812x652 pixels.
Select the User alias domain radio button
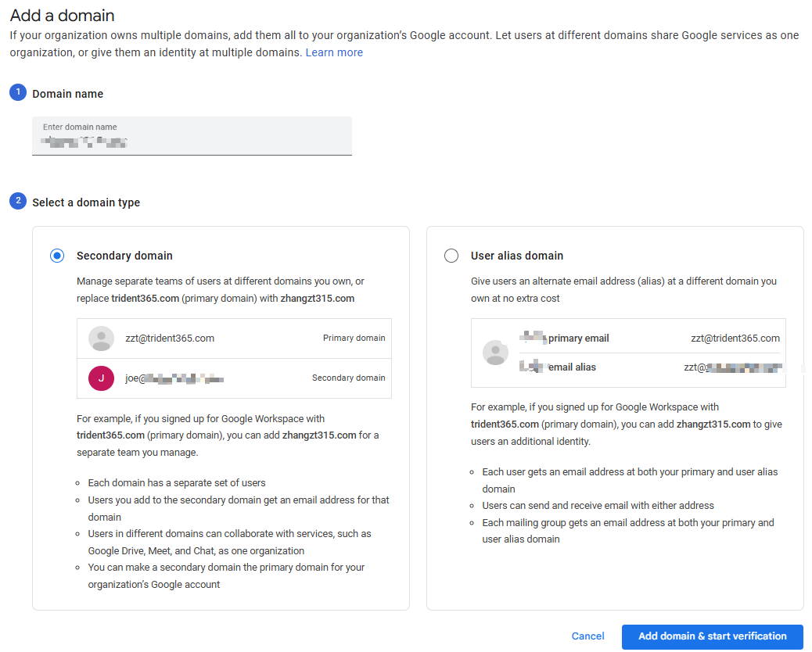(451, 256)
